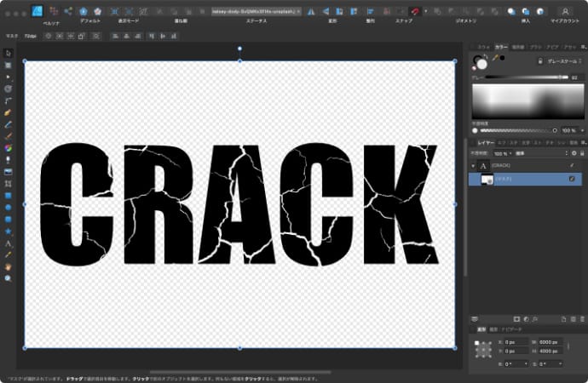Select the Move tool in the left toolbar
The height and width of the screenshot is (383, 588).
tap(8, 53)
